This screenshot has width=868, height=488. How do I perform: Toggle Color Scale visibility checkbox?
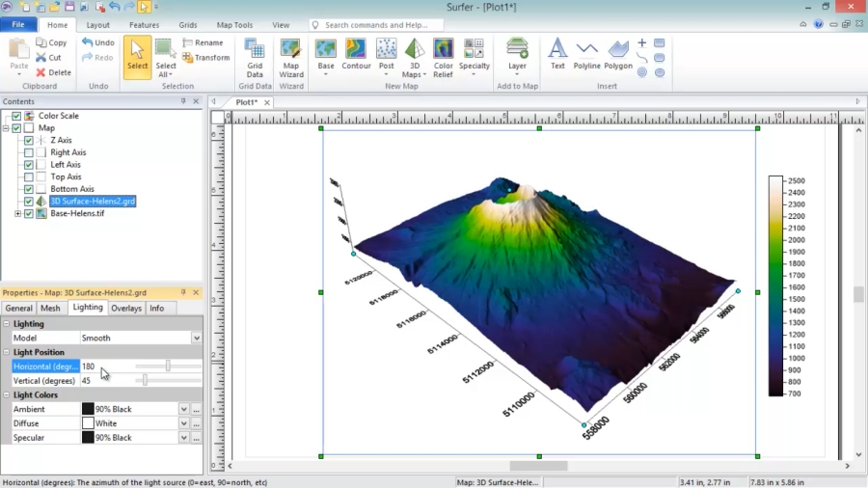coord(16,116)
